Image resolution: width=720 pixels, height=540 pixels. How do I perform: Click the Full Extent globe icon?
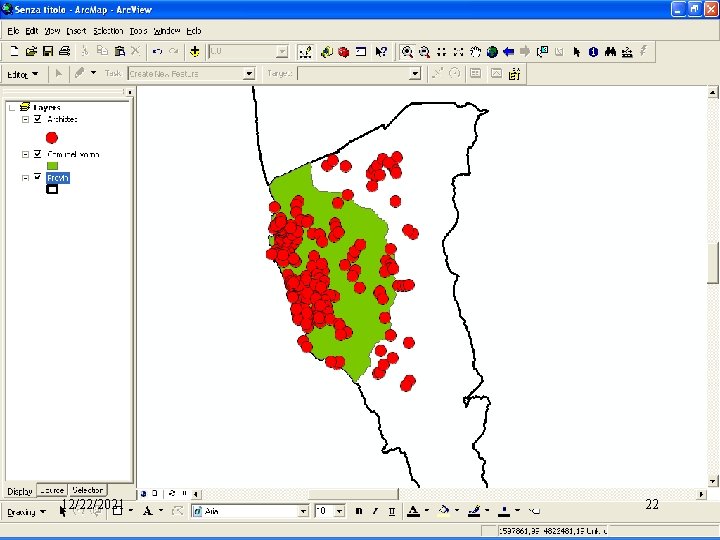tap(492, 51)
